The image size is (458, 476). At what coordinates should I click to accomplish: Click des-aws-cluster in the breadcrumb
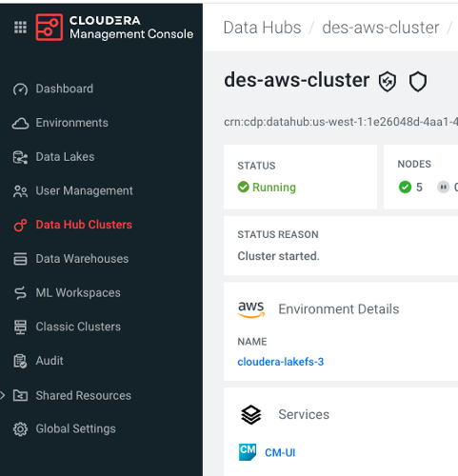point(381,28)
